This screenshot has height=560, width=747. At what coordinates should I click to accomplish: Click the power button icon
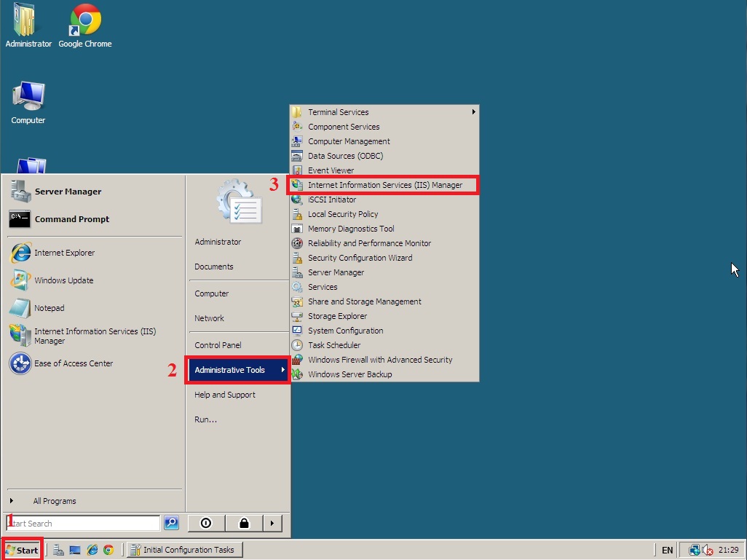[x=206, y=523]
